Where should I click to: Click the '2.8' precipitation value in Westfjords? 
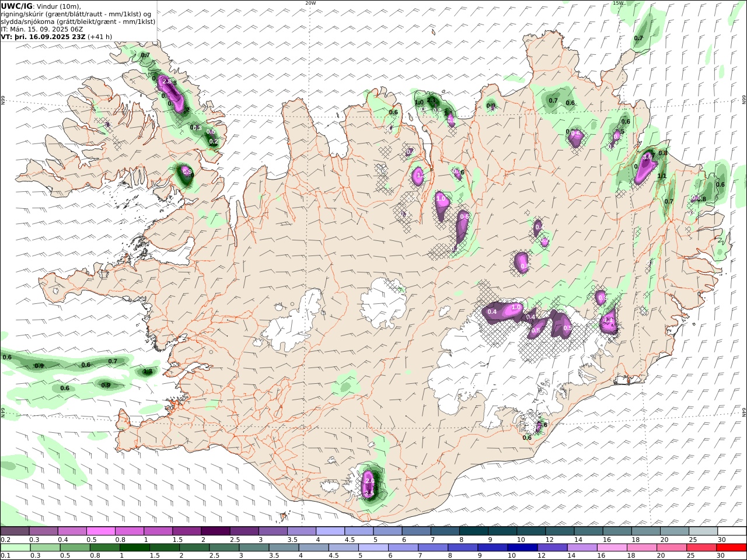coord(167,82)
